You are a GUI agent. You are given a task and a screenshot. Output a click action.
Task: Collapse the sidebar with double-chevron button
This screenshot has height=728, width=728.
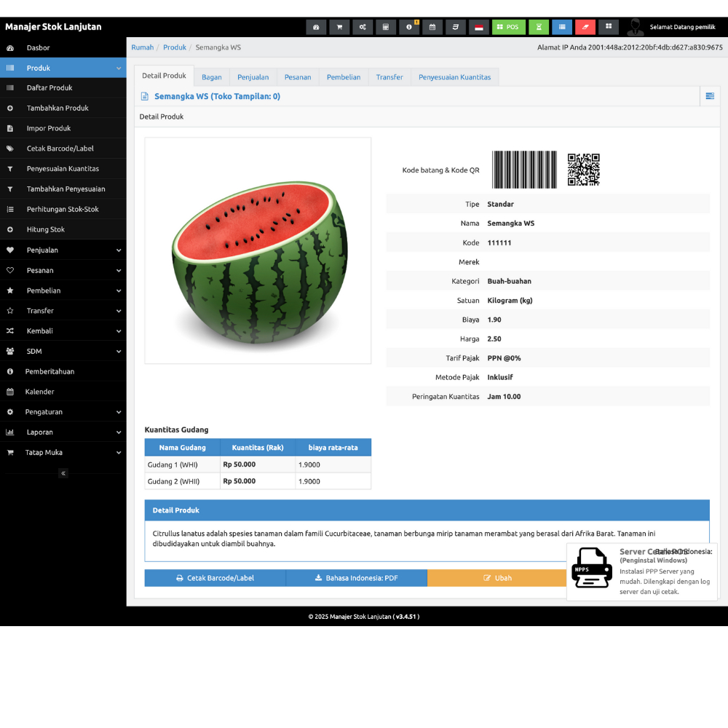tap(63, 474)
